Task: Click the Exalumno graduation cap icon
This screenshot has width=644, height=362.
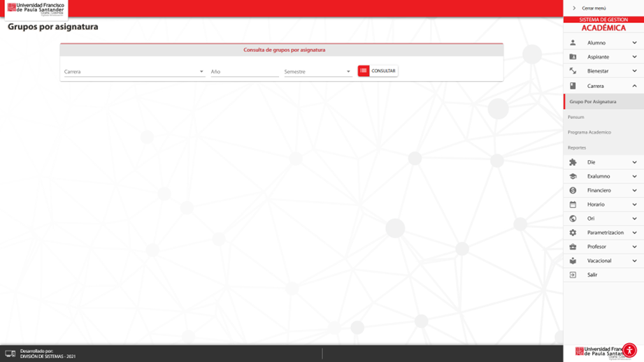Action: (x=573, y=176)
